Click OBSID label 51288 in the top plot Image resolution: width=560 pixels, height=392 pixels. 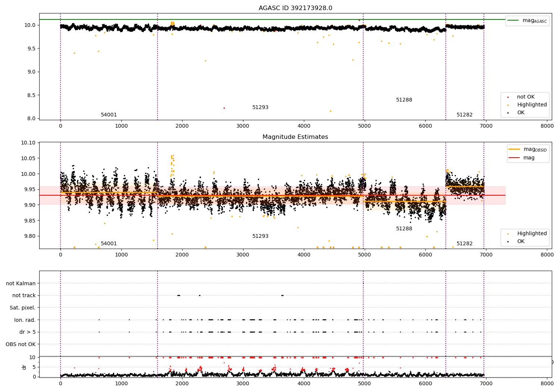point(404,100)
